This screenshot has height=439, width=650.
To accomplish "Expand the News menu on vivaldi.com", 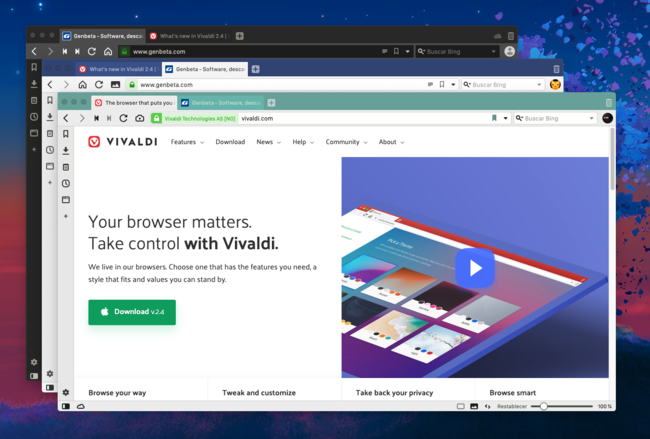I will 269,142.
